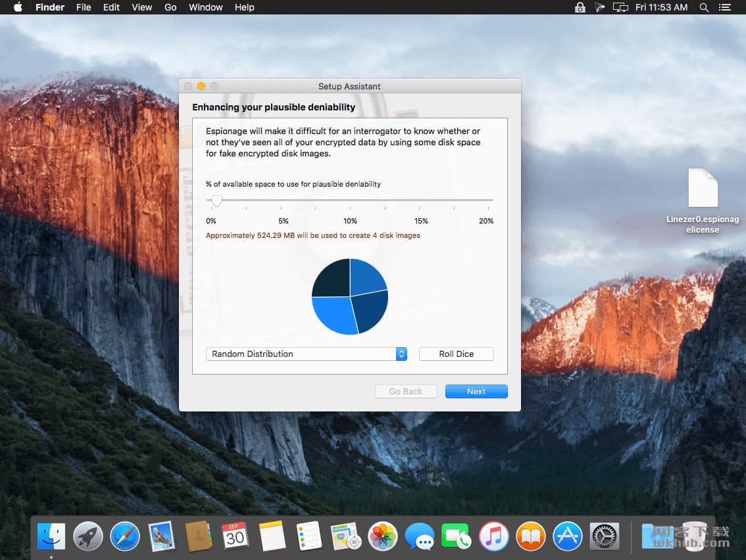This screenshot has width=746, height=560.
Task: Click the Next button
Action: pos(476,391)
